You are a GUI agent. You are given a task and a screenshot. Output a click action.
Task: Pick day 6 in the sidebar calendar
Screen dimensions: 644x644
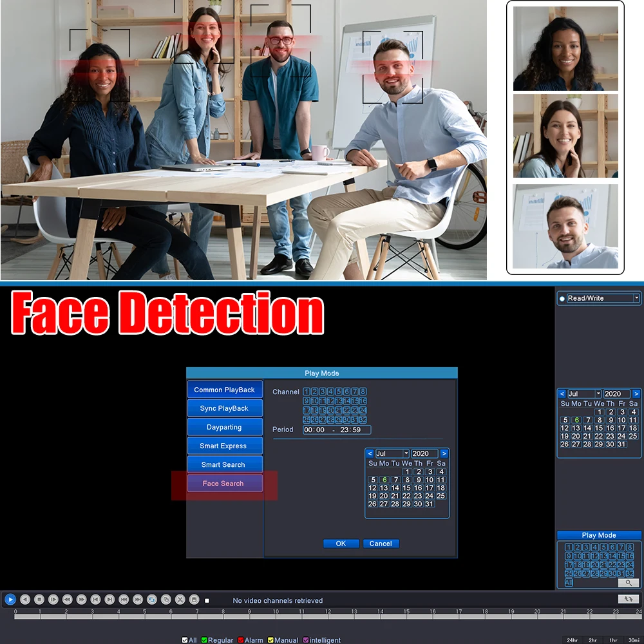576,420
